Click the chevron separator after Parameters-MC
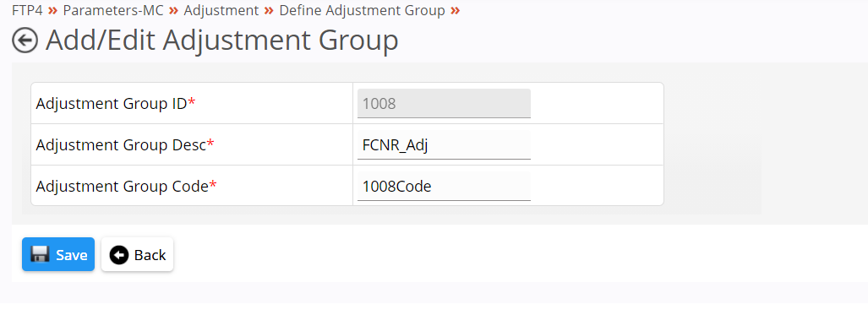The height and width of the screenshot is (315, 868). pyautogui.click(x=174, y=10)
